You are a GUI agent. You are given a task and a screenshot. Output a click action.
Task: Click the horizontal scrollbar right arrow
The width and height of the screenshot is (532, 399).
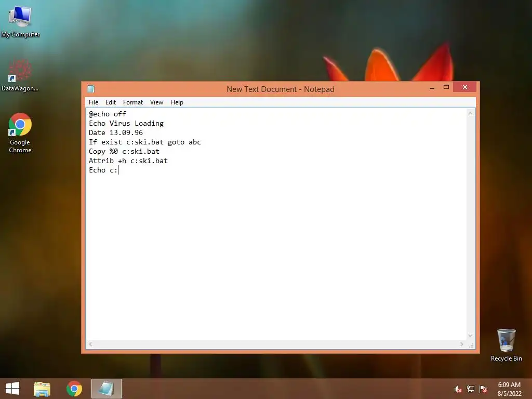(461, 344)
